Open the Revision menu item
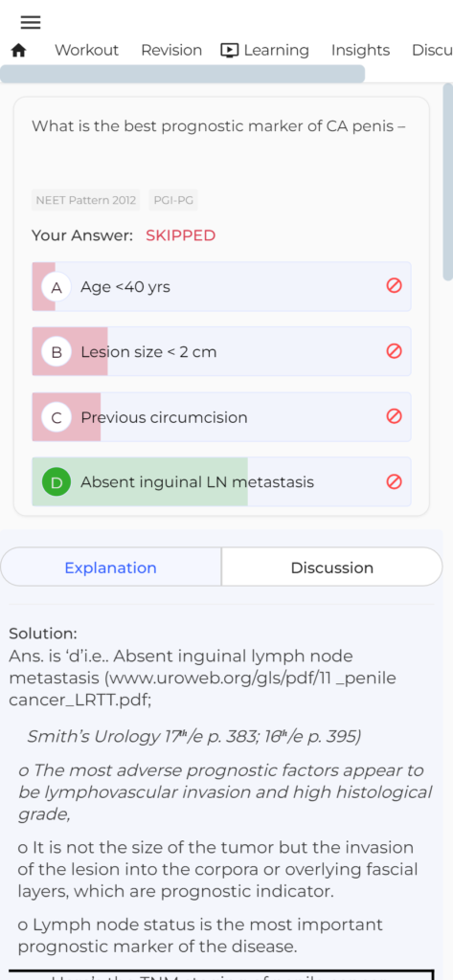The image size is (453, 980). point(171,51)
